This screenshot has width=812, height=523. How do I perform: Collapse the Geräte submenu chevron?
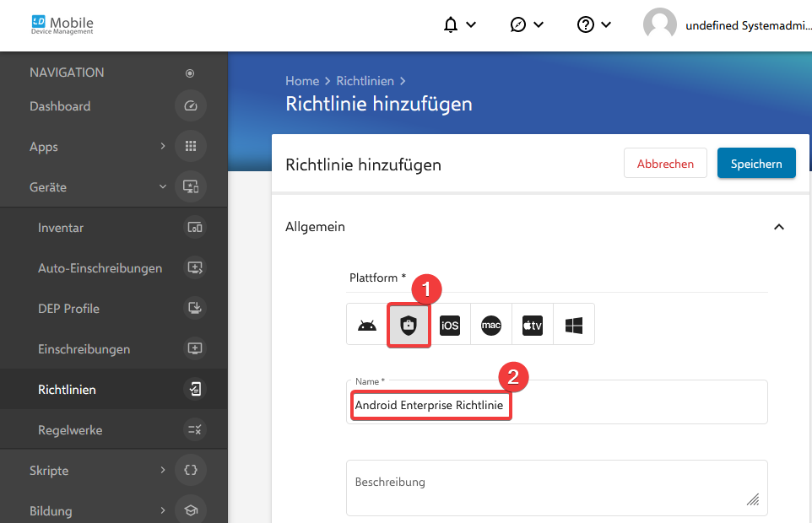coord(163,186)
